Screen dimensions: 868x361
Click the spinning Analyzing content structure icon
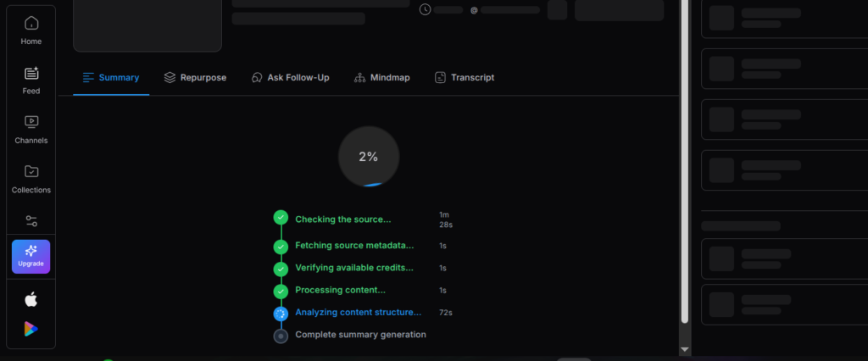click(281, 314)
